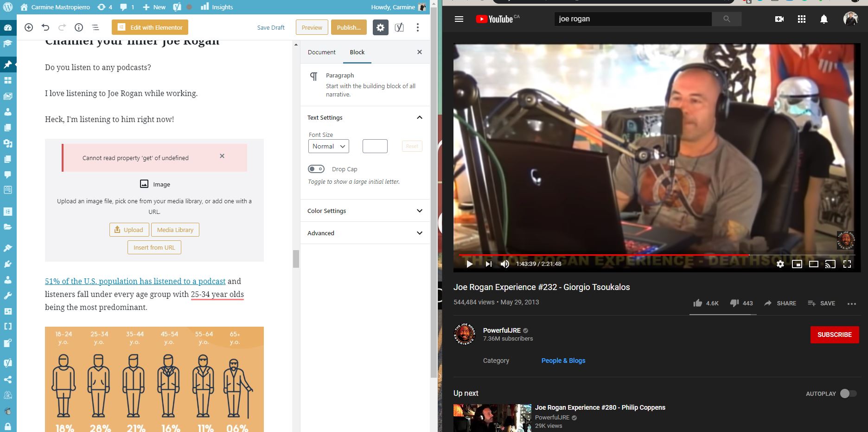Image resolution: width=868 pixels, height=432 pixels.
Task: Open the Yoast SEO sidebar icon
Action: pos(399,27)
